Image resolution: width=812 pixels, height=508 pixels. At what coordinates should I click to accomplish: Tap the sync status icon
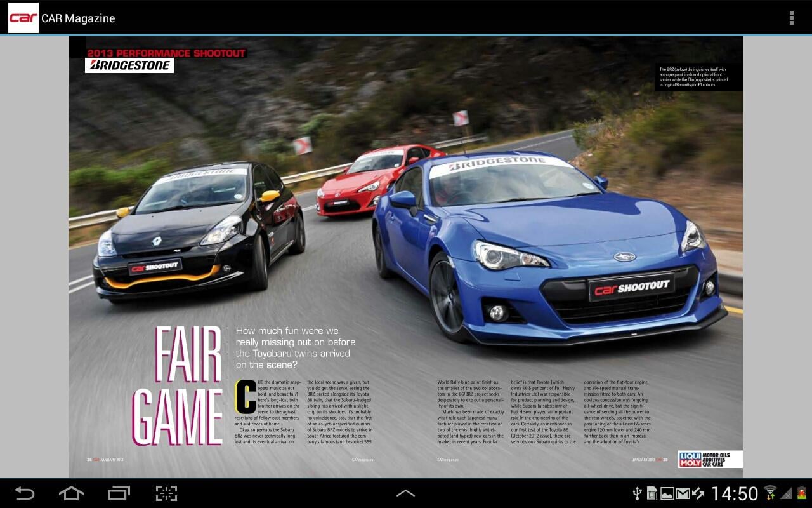point(698,493)
